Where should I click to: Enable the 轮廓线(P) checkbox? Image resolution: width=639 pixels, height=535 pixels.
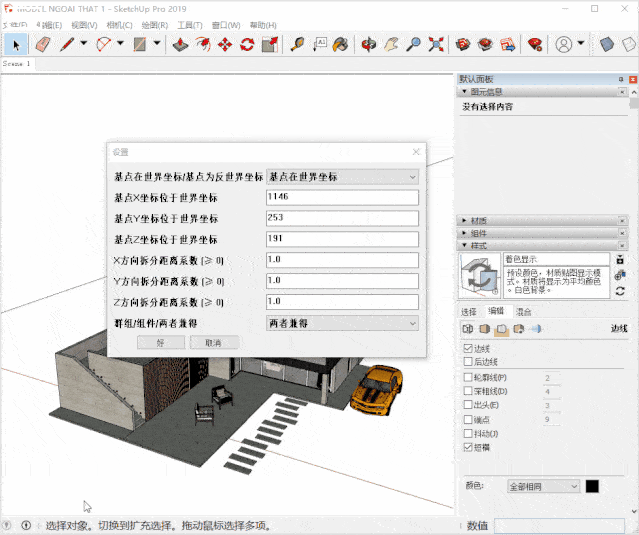(468, 377)
